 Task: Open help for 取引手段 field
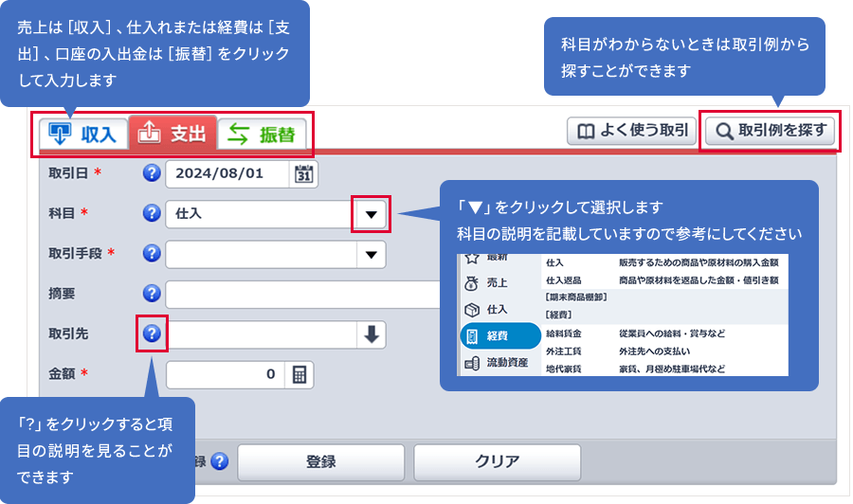(152, 253)
